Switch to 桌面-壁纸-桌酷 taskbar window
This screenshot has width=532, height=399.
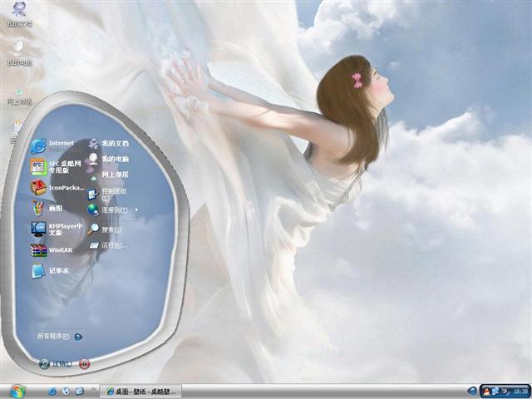pos(140,392)
